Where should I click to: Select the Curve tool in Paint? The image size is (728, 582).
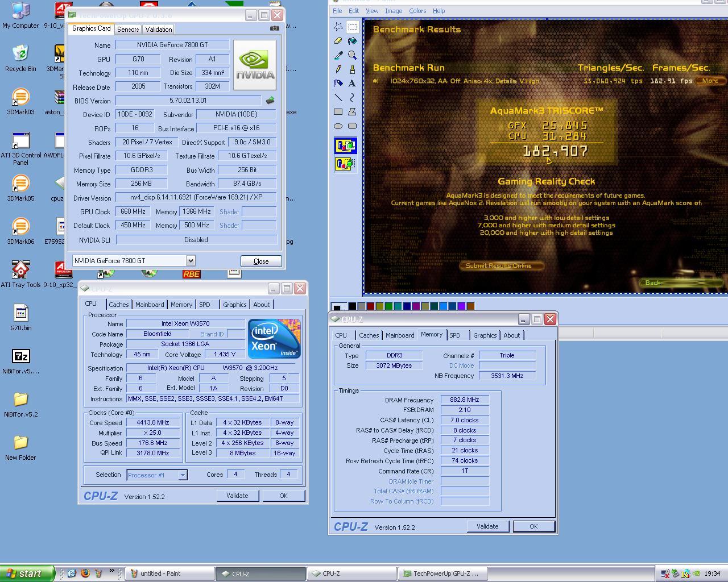pos(353,98)
